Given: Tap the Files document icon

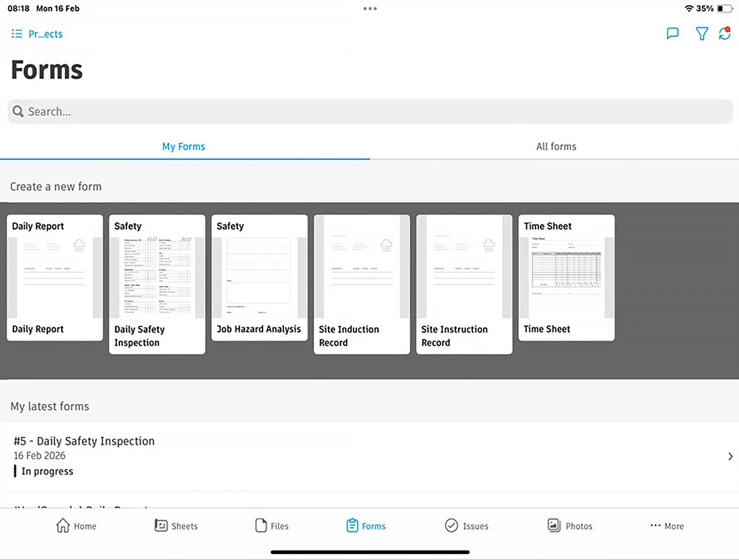Looking at the screenshot, I should [x=261, y=525].
